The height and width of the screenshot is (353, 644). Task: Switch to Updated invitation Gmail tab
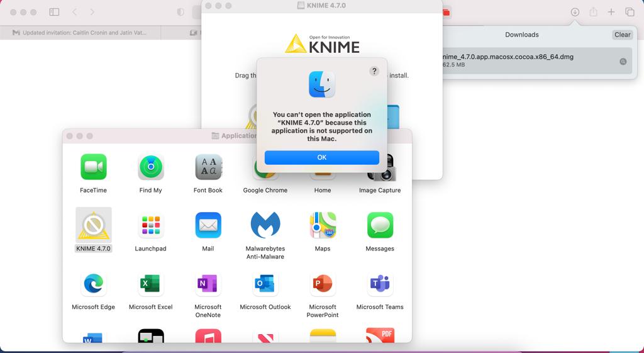tap(80, 33)
